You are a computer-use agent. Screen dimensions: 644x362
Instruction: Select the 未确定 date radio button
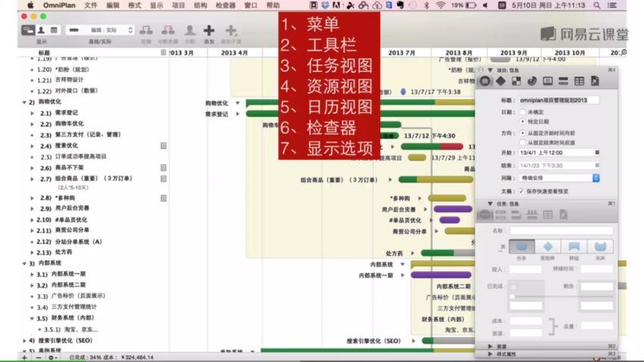click(x=523, y=112)
